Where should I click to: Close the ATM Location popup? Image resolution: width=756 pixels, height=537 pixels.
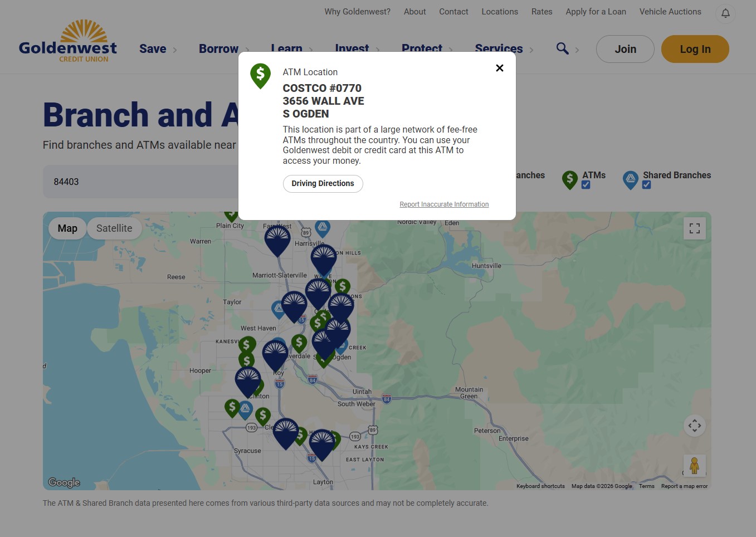click(499, 68)
